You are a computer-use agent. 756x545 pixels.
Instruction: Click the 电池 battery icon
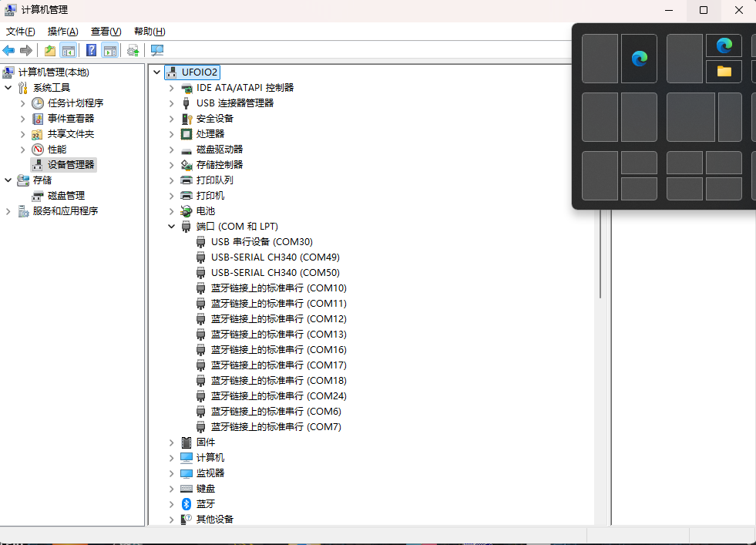[x=186, y=211]
